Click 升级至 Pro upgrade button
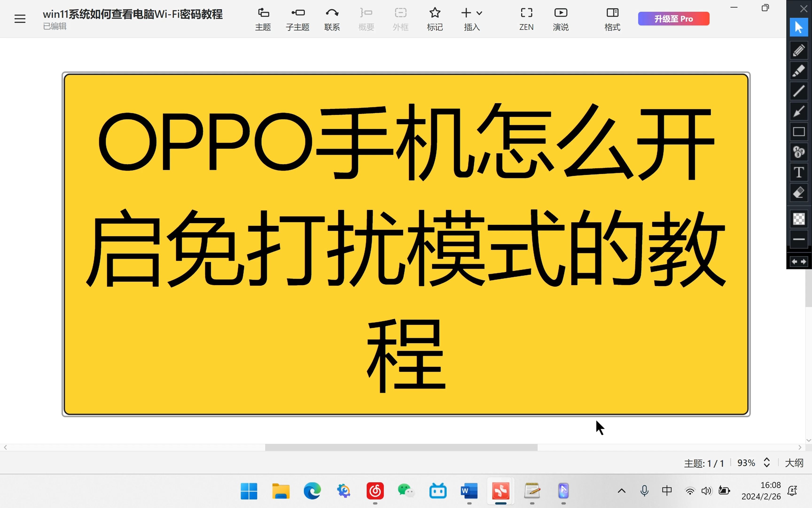The image size is (812, 508). [x=674, y=19]
